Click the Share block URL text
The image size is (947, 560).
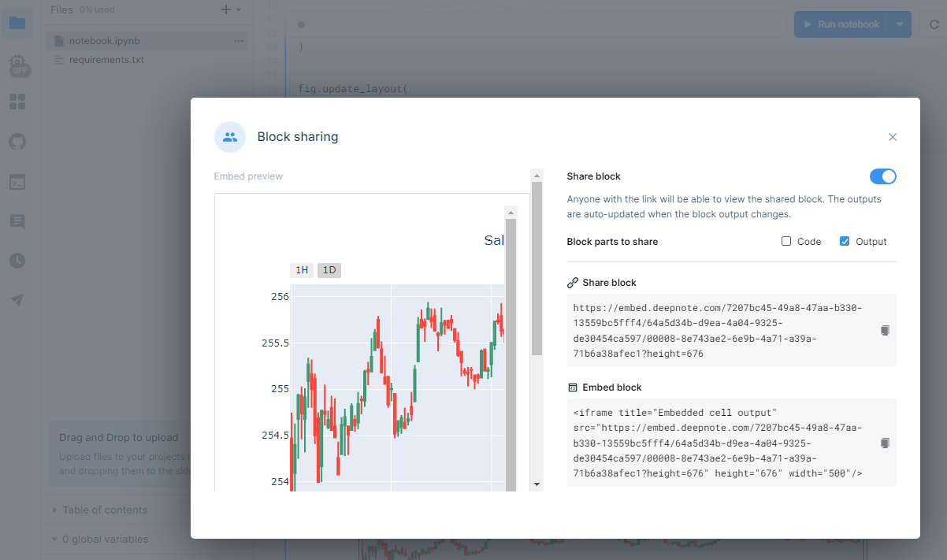718,331
